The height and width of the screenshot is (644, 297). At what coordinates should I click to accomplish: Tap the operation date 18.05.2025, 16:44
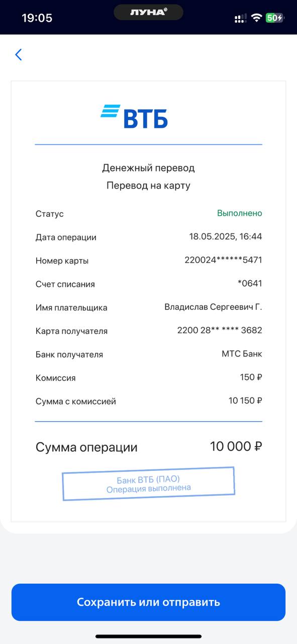[x=225, y=236]
